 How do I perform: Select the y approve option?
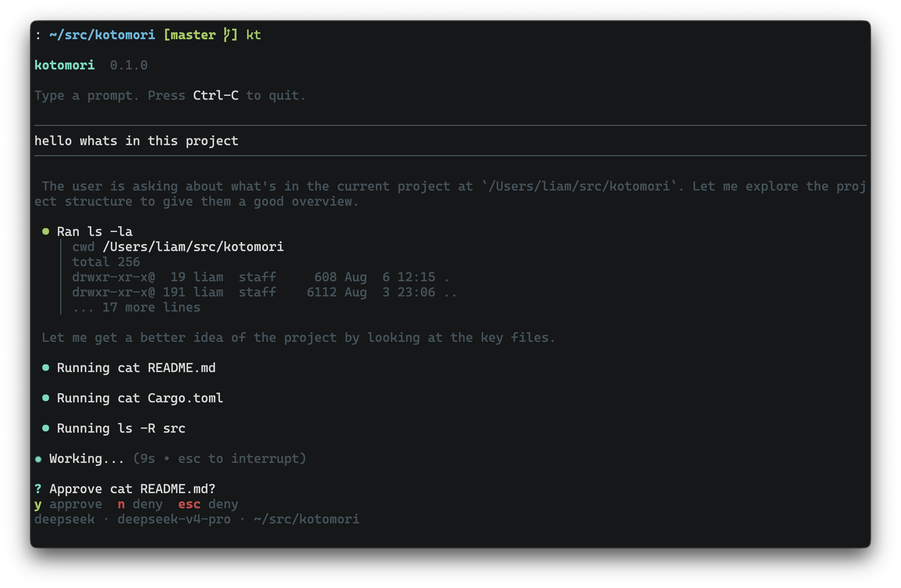68,504
